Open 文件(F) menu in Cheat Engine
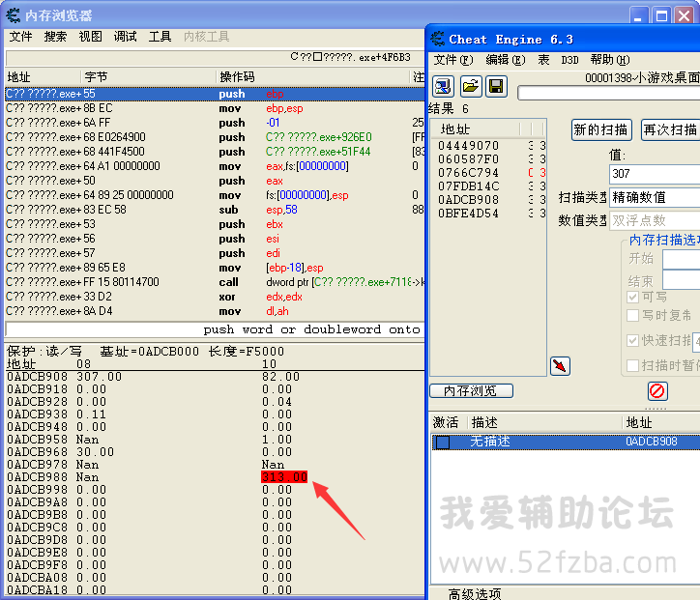This screenshot has width=700, height=600. pyautogui.click(x=453, y=60)
